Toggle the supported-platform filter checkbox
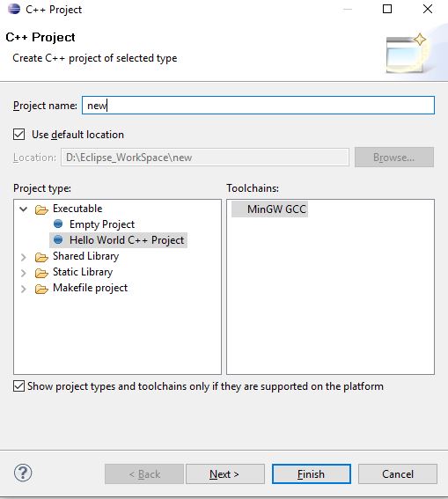Image resolution: width=448 pixels, height=499 pixels. [x=18, y=386]
